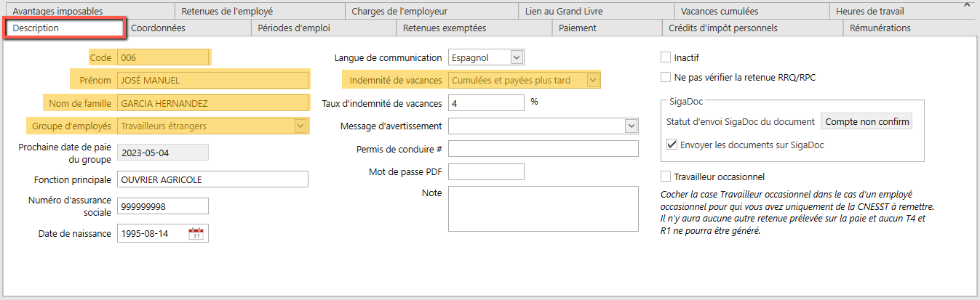Go to Charges de l'employeur tab

(x=431, y=11)
